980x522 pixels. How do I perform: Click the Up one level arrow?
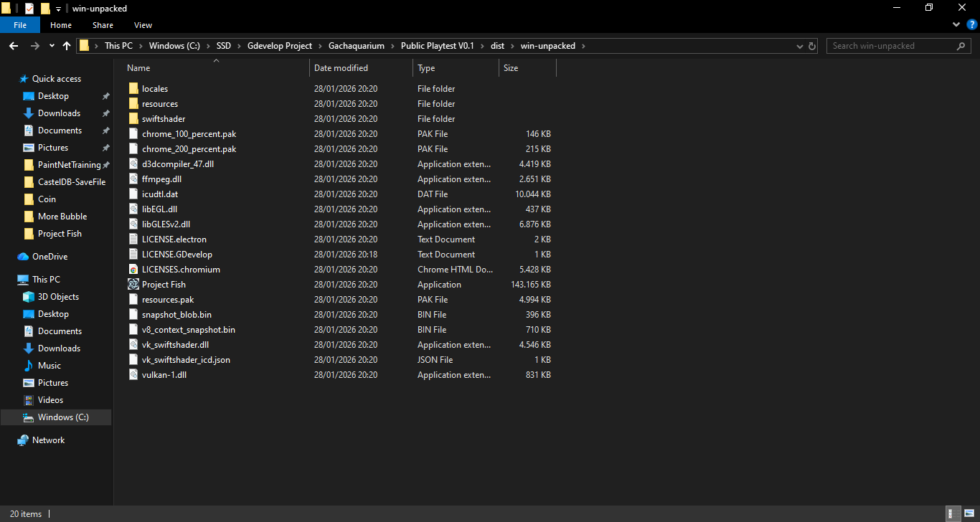(x=67, y=46)
